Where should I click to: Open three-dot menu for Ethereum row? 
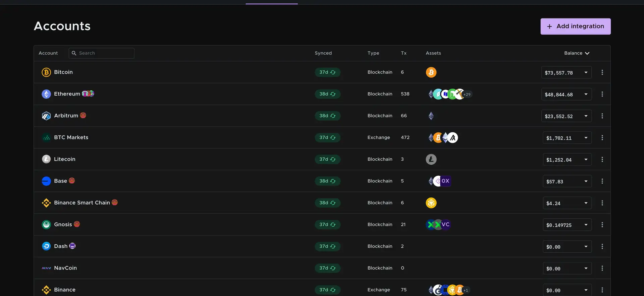(x=602, y=94)
